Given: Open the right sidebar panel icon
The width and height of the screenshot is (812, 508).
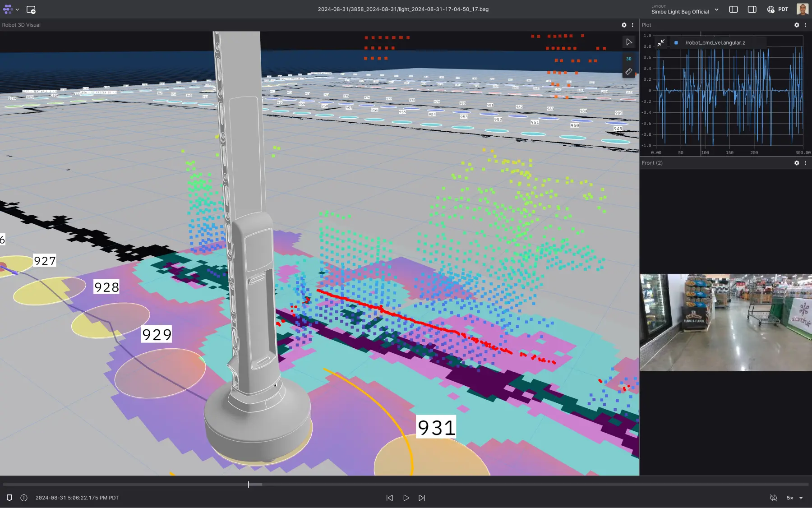Looking at the screenshot, I should [x=752, y=9].
